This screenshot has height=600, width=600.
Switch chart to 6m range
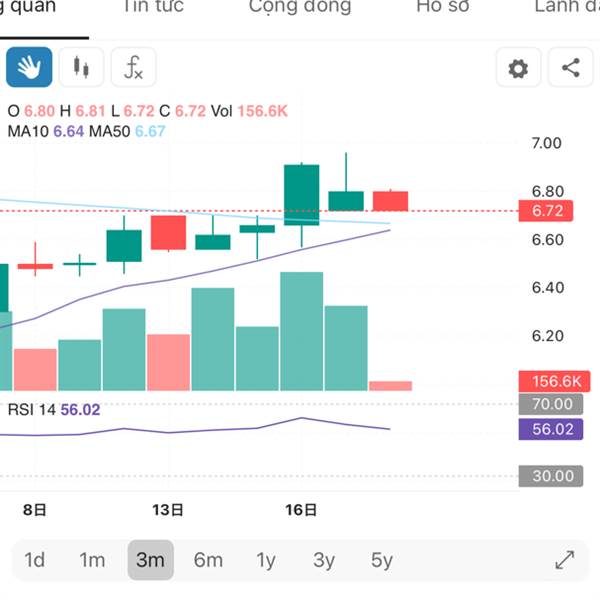pos(208,560)
